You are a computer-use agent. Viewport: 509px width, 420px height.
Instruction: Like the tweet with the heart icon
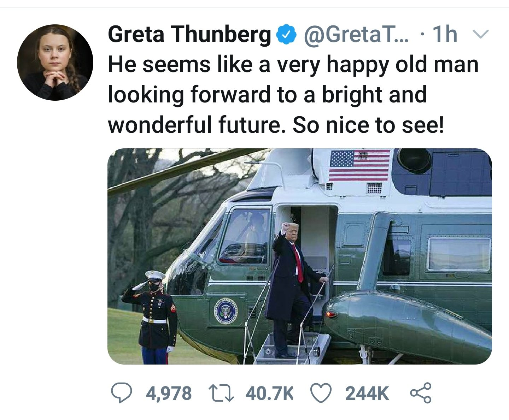click(321, 393)
